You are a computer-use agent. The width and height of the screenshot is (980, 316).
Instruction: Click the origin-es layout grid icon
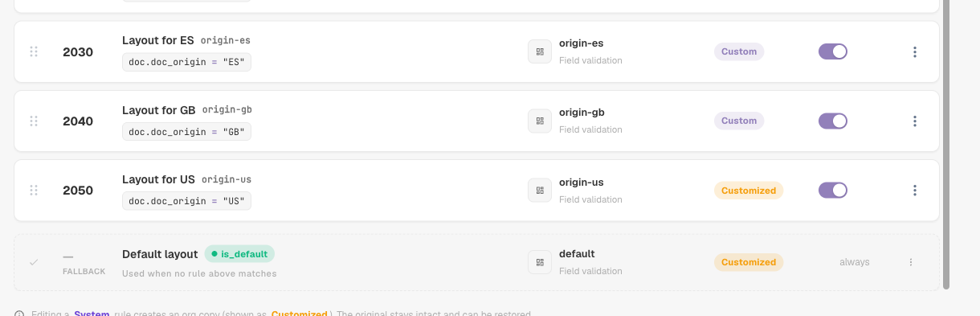540,51
